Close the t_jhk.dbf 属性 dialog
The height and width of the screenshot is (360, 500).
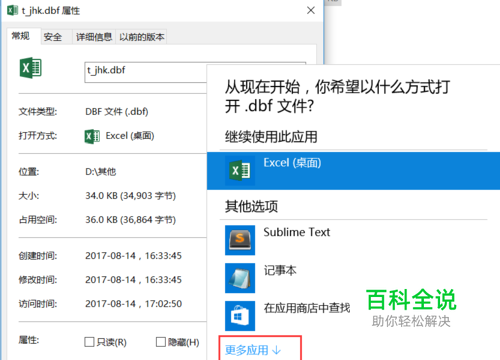(x=311, y=10)
